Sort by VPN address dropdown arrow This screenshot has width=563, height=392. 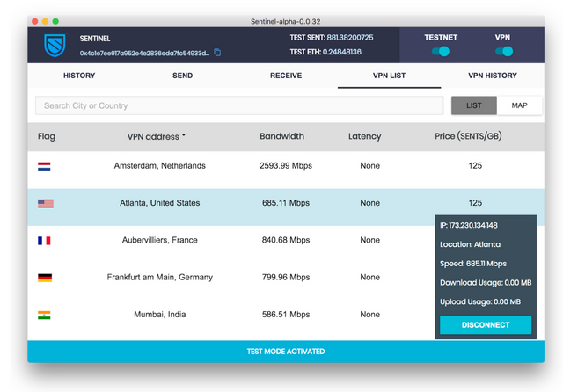[x=184, y=135]
